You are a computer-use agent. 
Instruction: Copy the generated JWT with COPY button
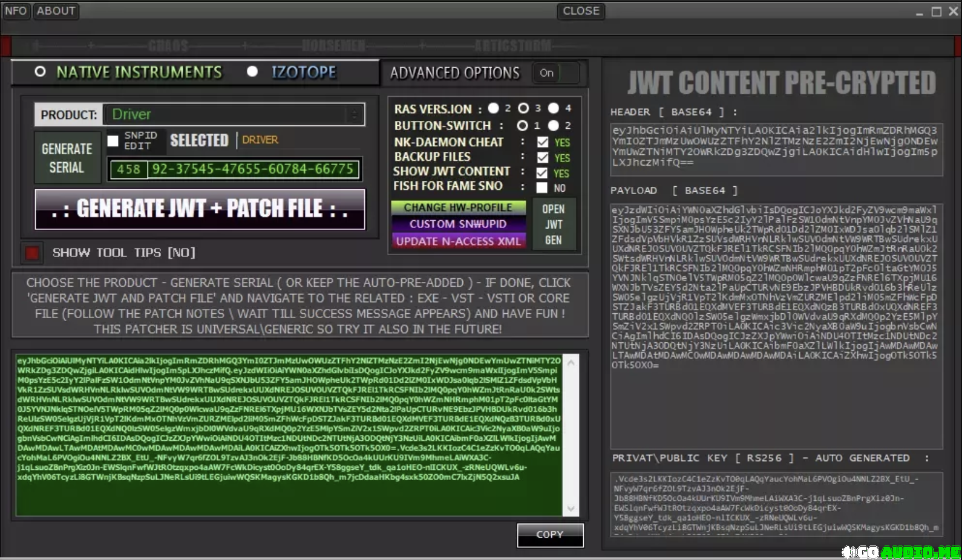pyautogui.click(x=550, y=535)
